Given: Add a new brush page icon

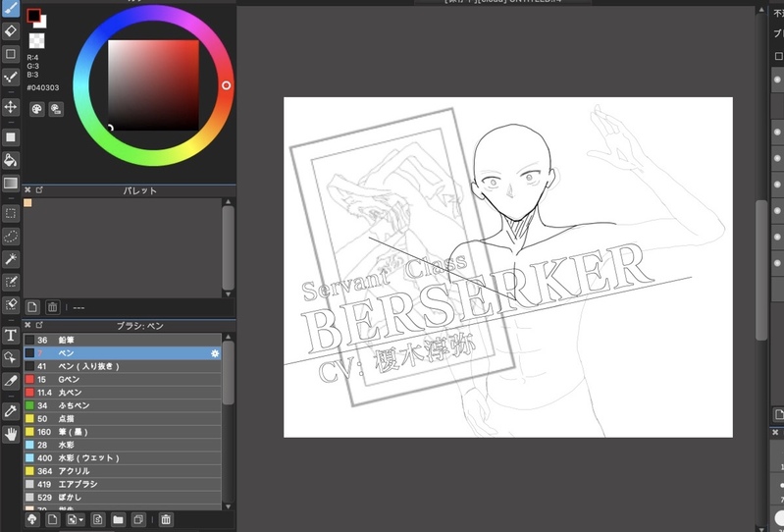Looking at the screenshot, I should 52,519.
